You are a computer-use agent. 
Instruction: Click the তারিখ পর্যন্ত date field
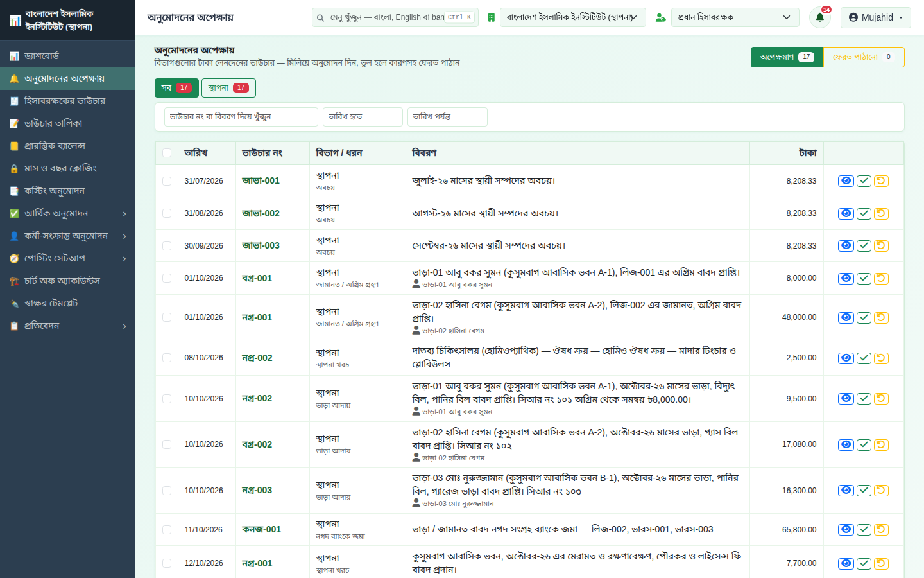point(447,117)
